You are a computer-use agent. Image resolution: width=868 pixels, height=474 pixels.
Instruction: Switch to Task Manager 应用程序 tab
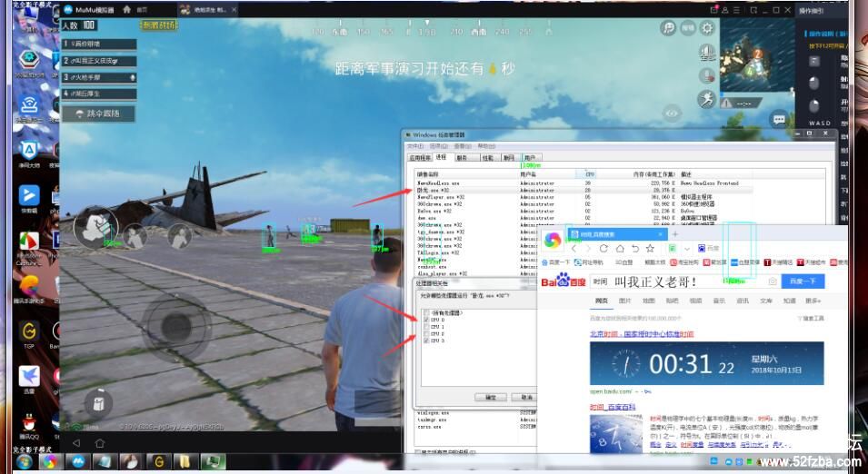click(420, 158)
